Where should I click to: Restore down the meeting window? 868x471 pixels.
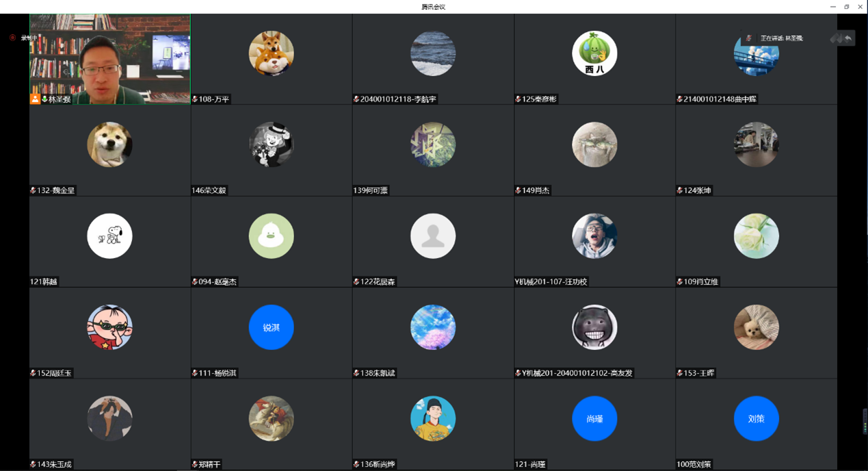[x=846, y=7]
